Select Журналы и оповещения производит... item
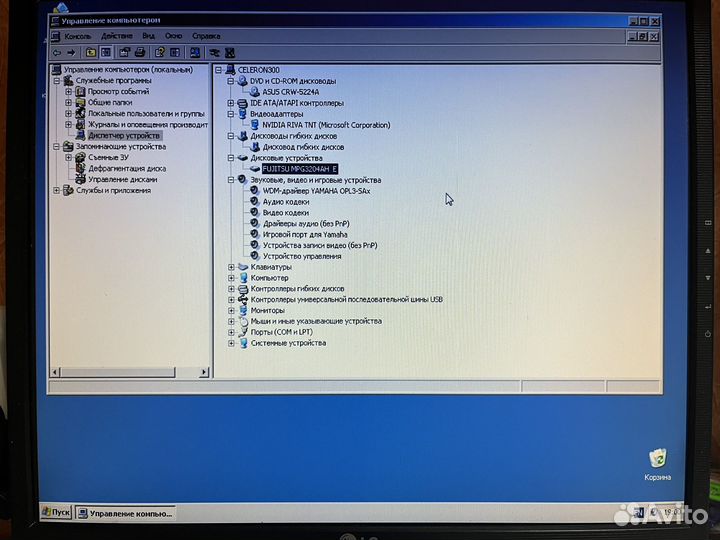 pos(148,124)
